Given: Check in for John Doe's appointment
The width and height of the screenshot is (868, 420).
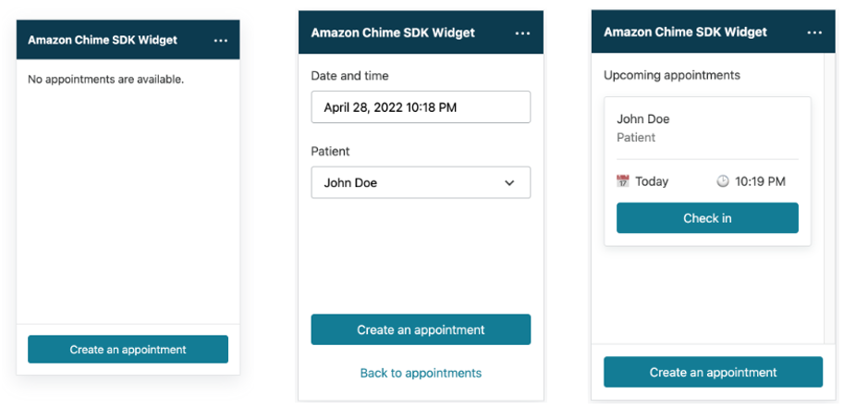Looking at the screenshot, I should coord(707,217).
